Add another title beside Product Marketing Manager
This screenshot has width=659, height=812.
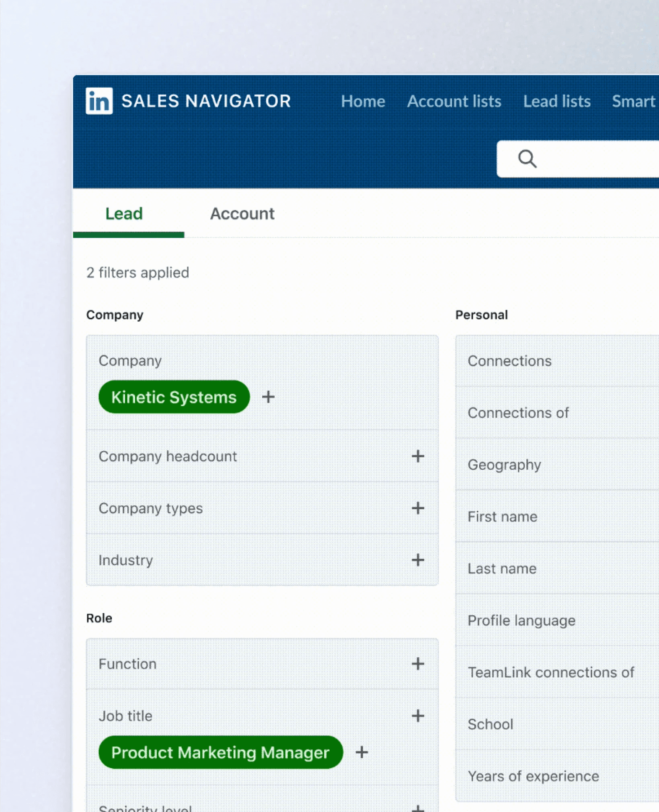(362, 752)
